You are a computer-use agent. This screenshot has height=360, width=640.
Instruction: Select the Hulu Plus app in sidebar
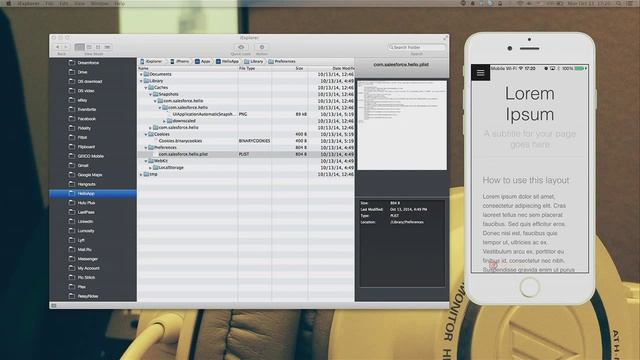93,203
